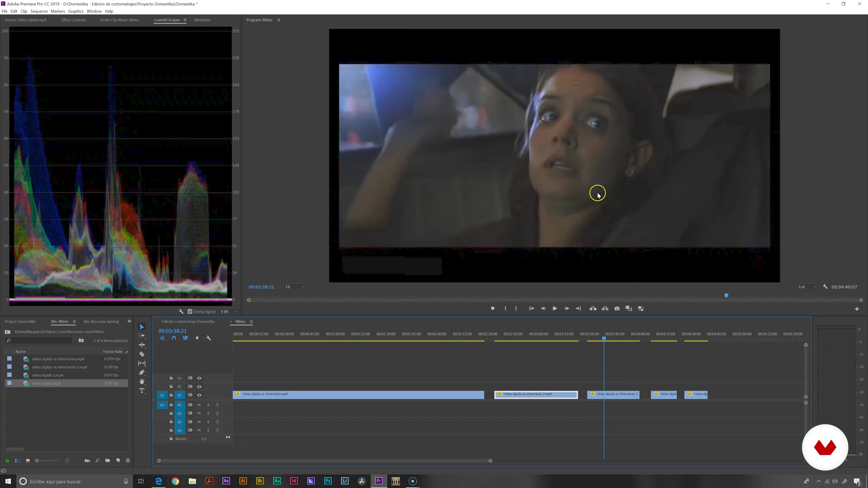
Task: Open the Fit zoom level dropdown
Action: tap(295, 287)
